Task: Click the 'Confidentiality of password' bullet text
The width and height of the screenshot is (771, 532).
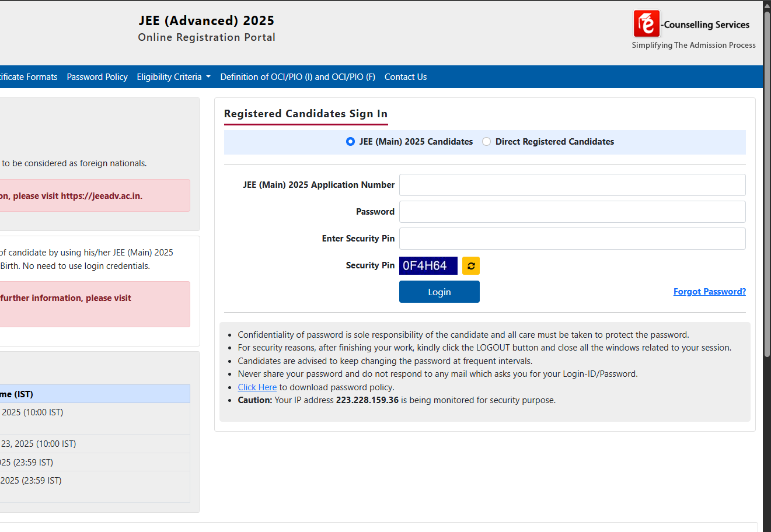Action: [x=463, y=335]
